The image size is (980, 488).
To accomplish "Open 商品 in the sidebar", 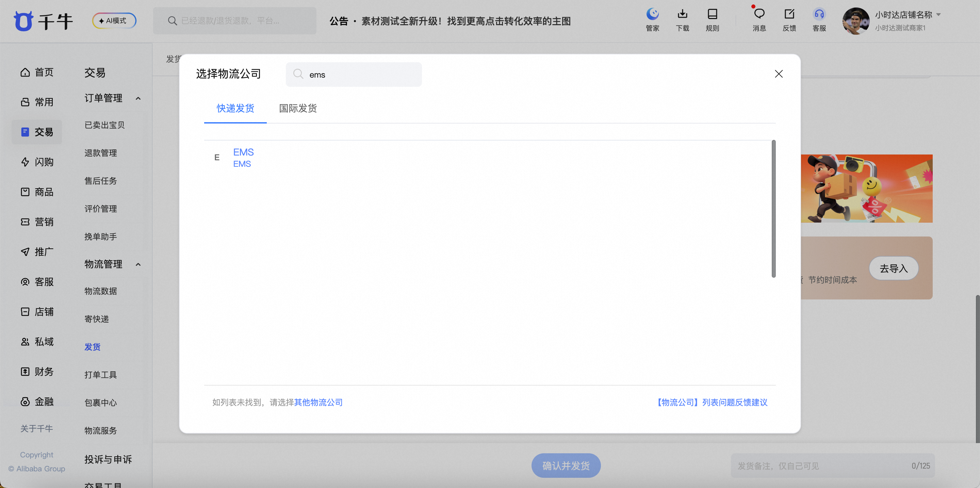I will (37, 192).
